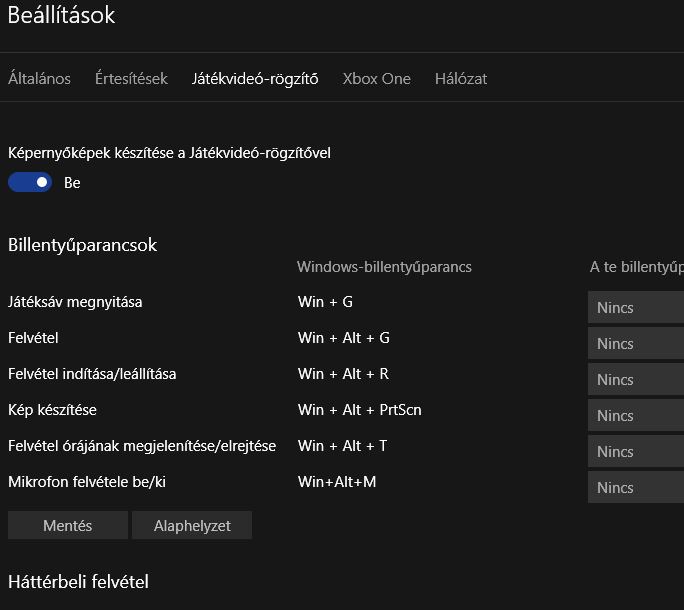
Task: Go to the Hálózat tab
Action: [x=461, y=79]
